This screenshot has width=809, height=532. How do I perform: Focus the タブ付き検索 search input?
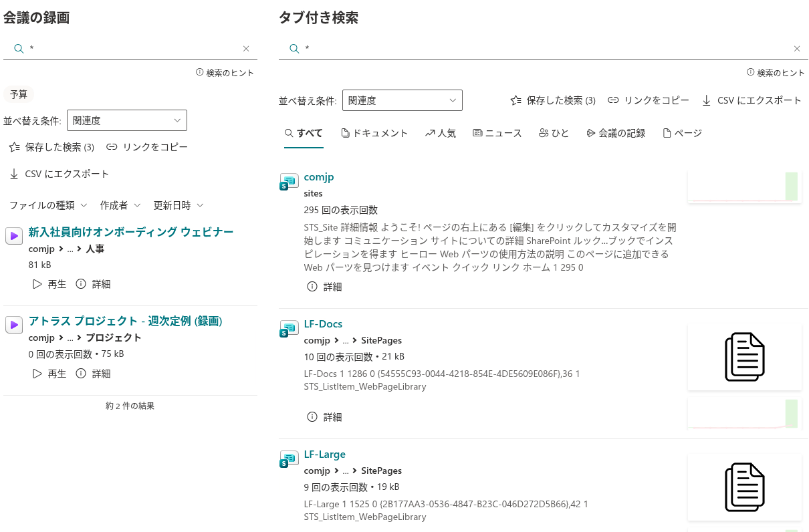546,49
